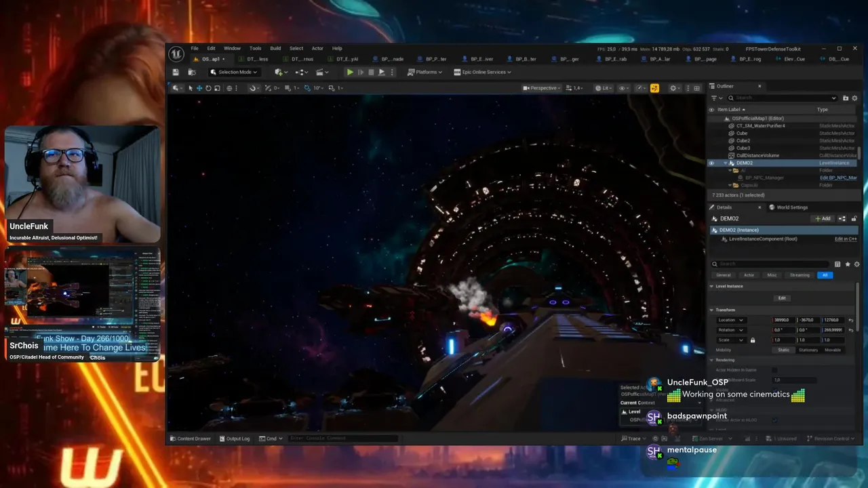Toggle the Details panel lock icon
The height and width of the screenshot is (488, 868).
click(854, 218)
